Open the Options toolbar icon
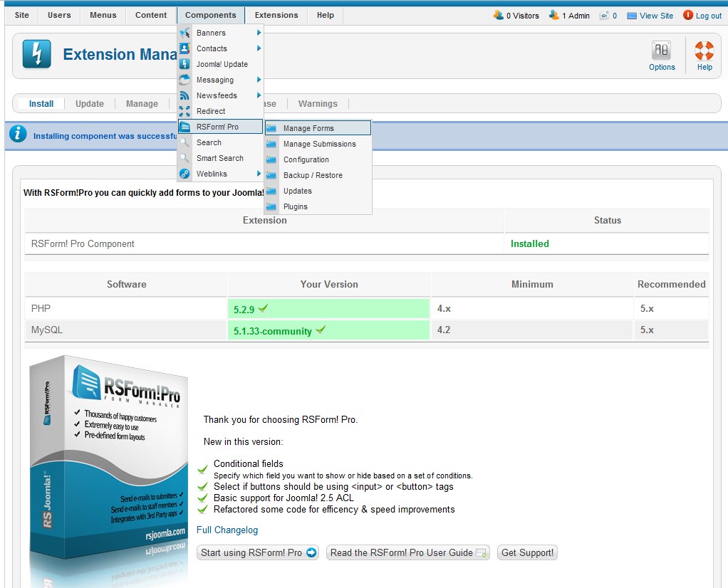The width and height of the screenshot is (728, 588). point(662,51)
